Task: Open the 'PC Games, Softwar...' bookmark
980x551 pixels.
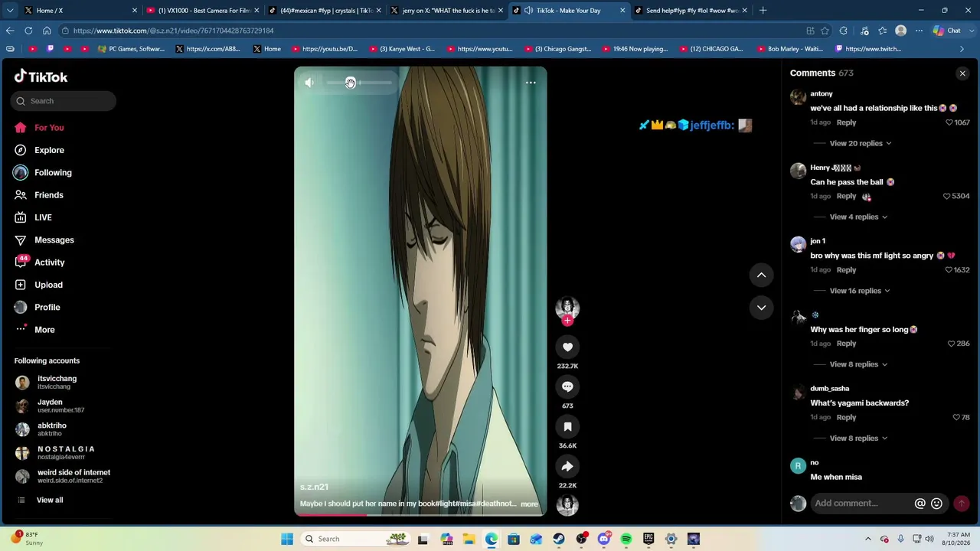Action: click(x=131, y=49)
